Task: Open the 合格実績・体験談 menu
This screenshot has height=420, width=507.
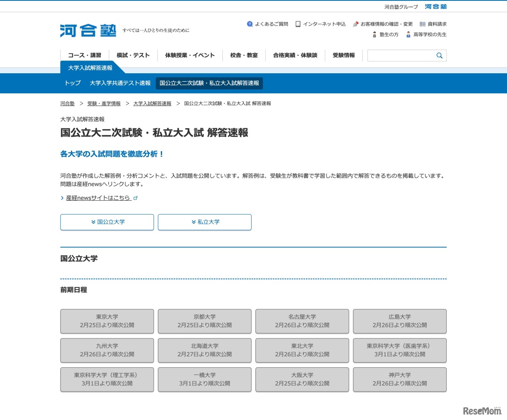Action: tap(295, 55)
